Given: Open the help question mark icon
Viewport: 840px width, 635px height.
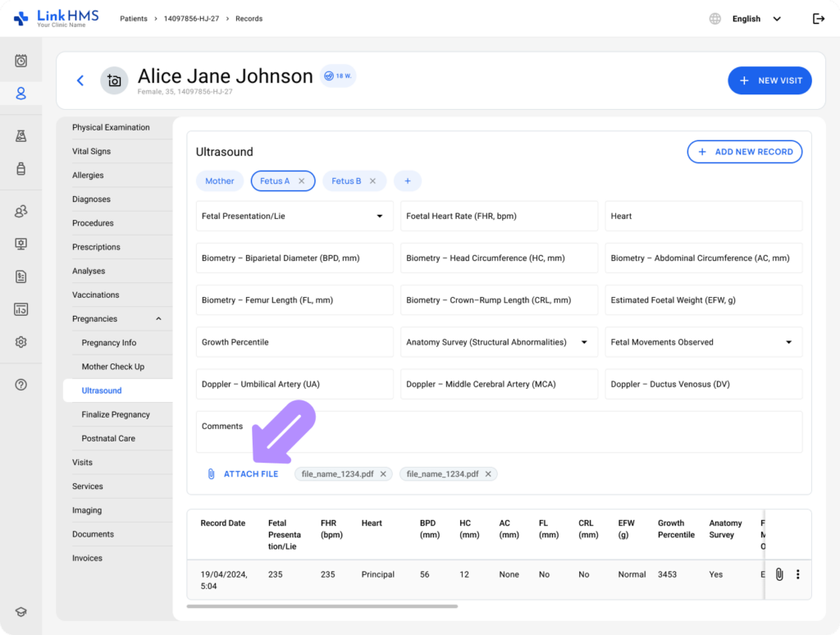Looking at the screenshot, I should [21, 385].
